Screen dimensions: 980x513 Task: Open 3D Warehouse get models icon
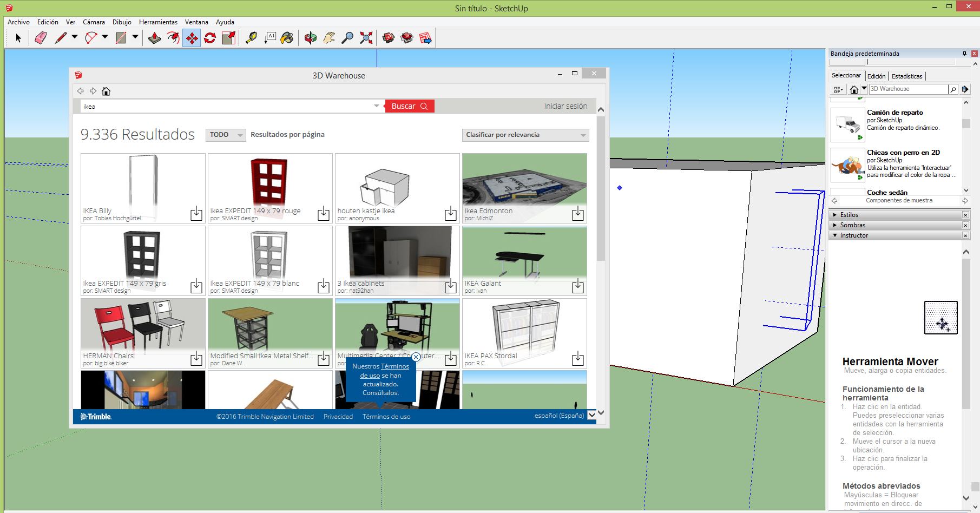pos(389,38)
